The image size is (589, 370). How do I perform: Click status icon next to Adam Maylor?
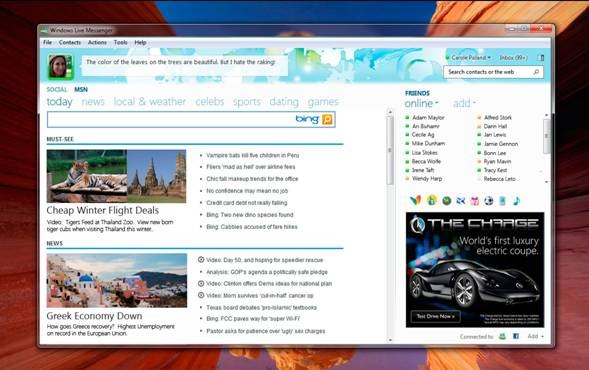tap(407, 118)
